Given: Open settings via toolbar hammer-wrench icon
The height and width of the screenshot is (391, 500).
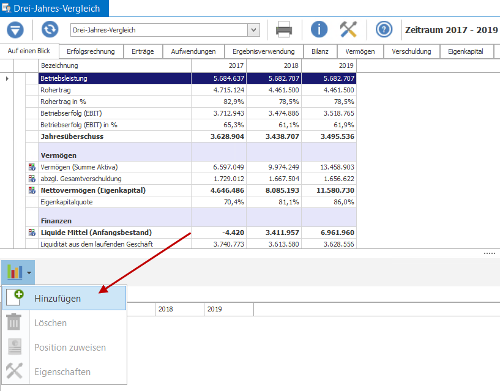Looking at the screenshot, I should tap(348, 29).
